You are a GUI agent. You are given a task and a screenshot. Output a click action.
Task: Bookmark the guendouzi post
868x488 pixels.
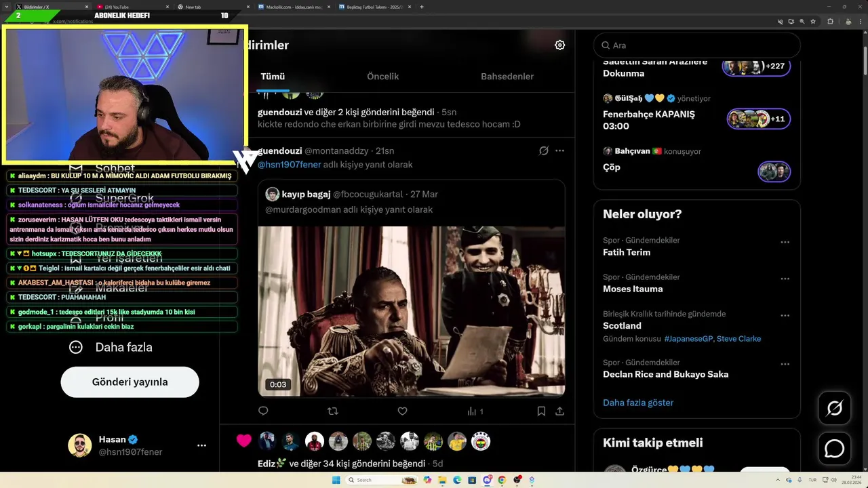pyautogui.click(x=541, y=411)
